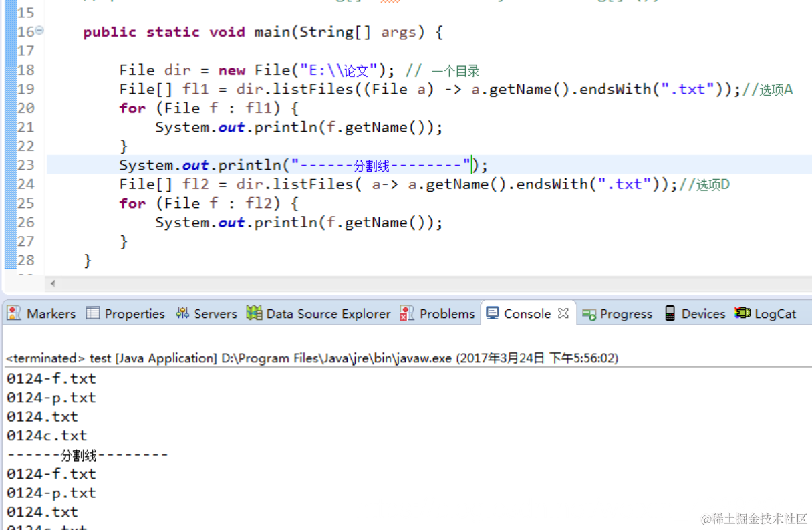Close the Console view with its X
Screen dimensions: 812x530
coord(563,313)
